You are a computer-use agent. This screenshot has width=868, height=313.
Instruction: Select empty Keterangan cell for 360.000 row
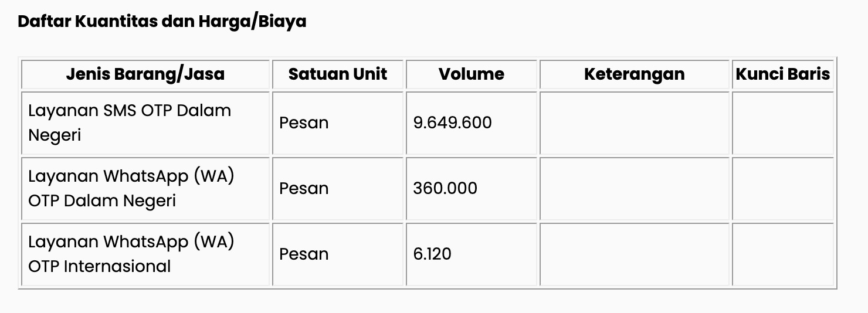[635, 189]
